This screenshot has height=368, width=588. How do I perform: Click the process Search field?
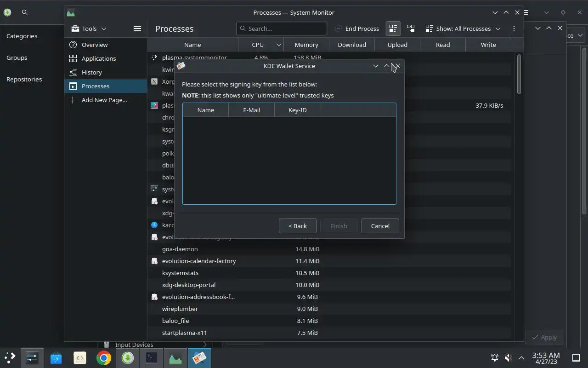282,29
